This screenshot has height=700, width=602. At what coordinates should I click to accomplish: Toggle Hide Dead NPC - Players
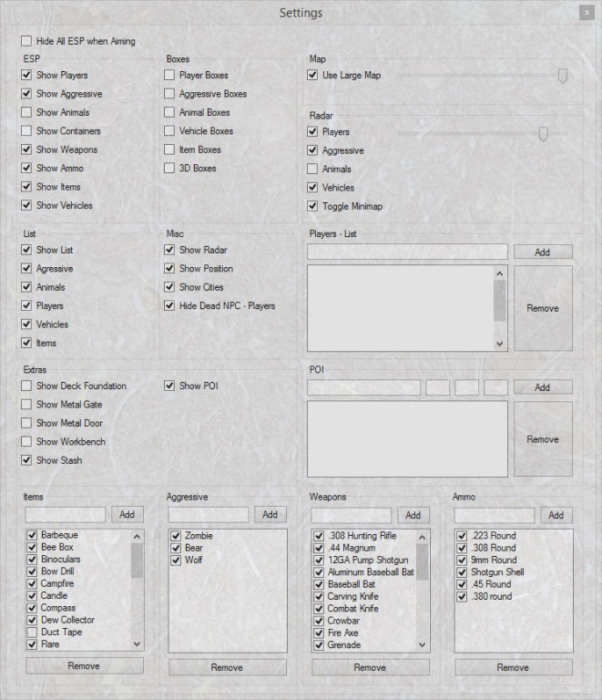[169, 306]
